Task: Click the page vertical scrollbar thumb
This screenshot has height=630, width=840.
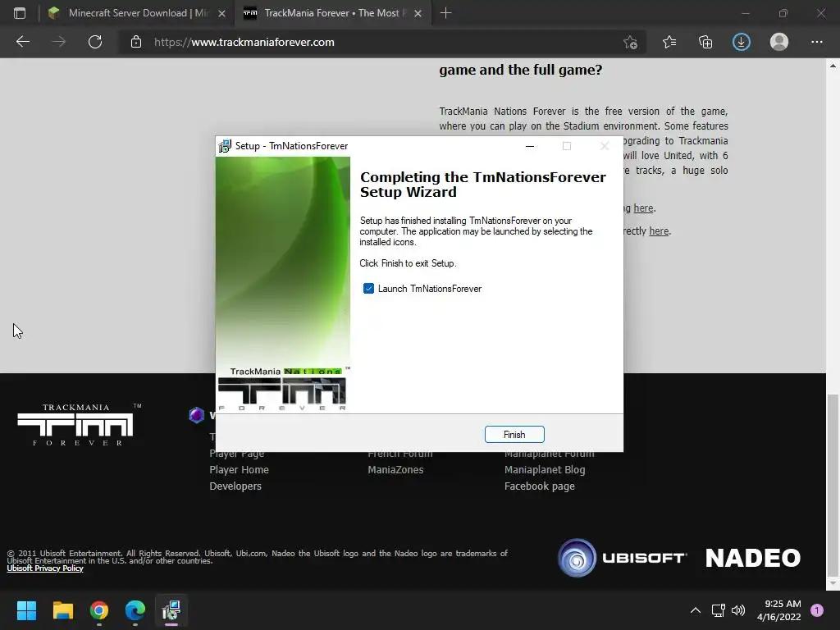Action: pyautogui.click(x=833, y=485)
